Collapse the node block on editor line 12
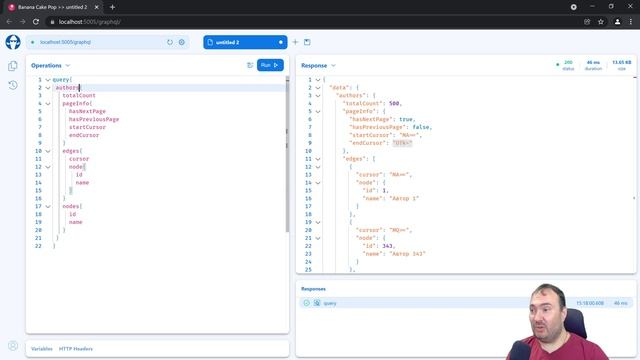This screenshot has height=360, width=640. pyautogui.click(x=48, y=167)
